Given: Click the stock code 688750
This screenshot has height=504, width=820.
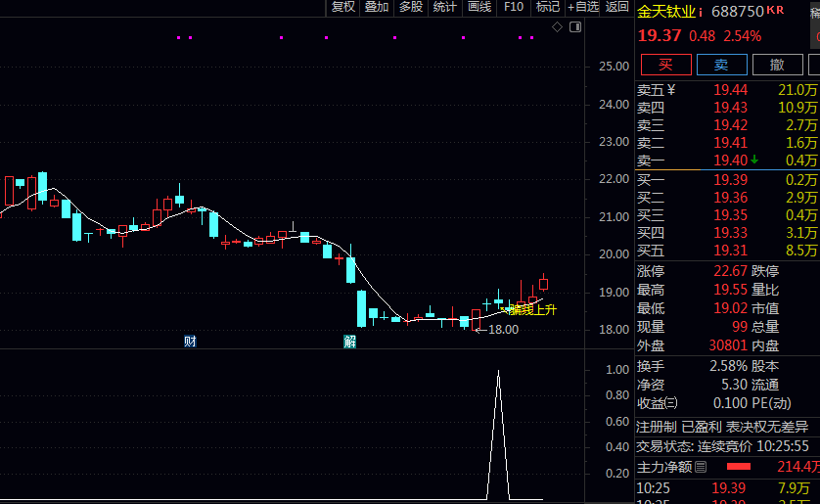Looking at the screenshot, I should (738, 12).
